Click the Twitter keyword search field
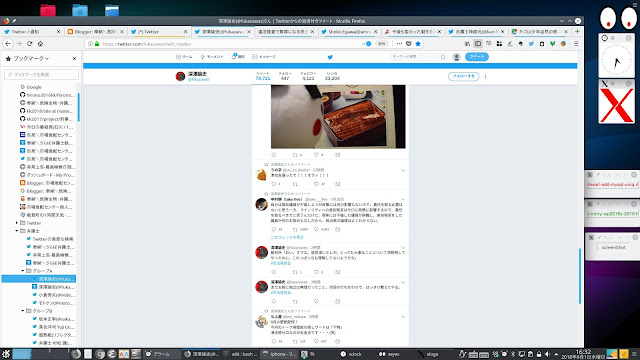The height and width of the screenshot is (360, 640). click(x=418, y=57)
